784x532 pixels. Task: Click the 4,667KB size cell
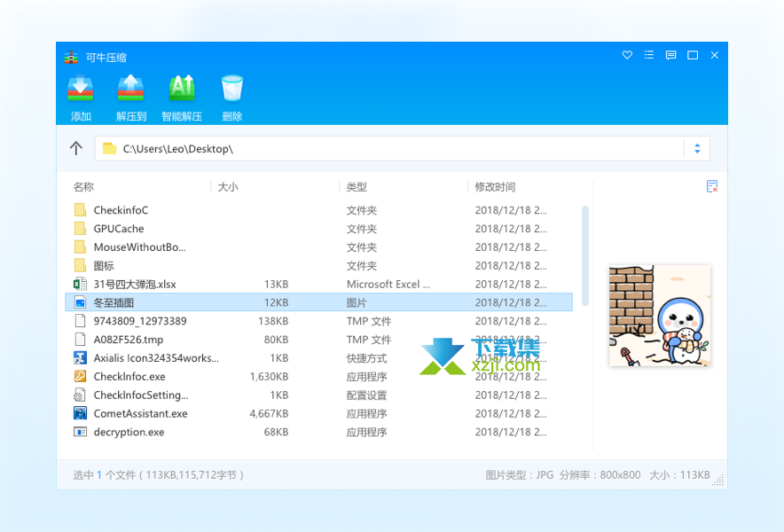269,413
